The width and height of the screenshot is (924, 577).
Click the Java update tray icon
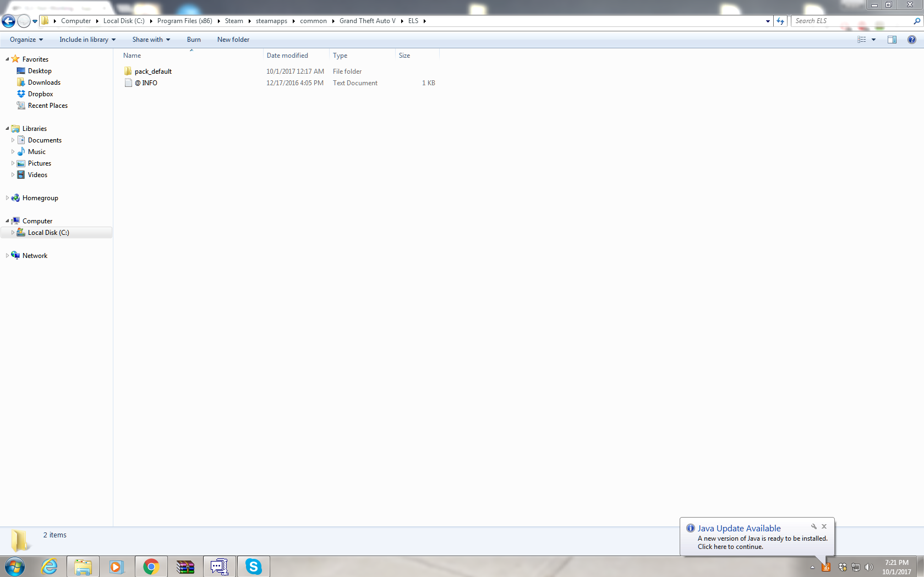click(826, 567)
